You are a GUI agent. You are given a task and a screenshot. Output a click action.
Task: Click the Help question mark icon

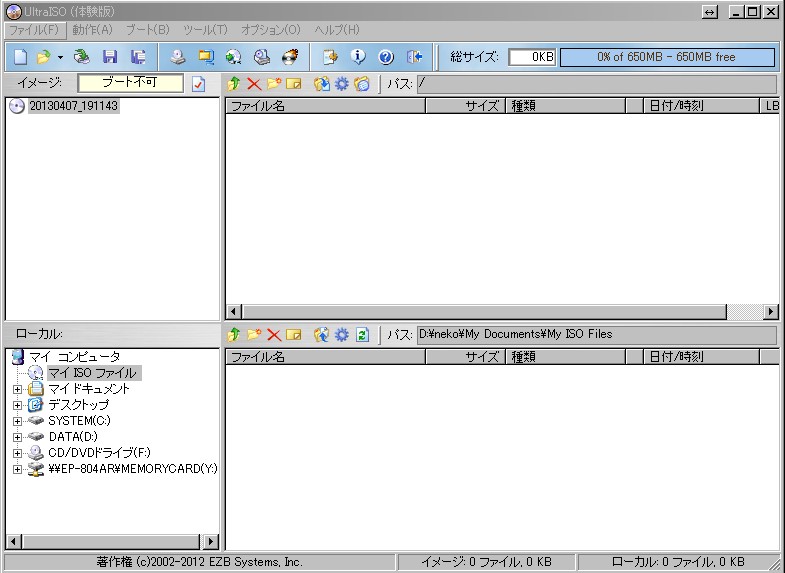(x=386, y=57)
